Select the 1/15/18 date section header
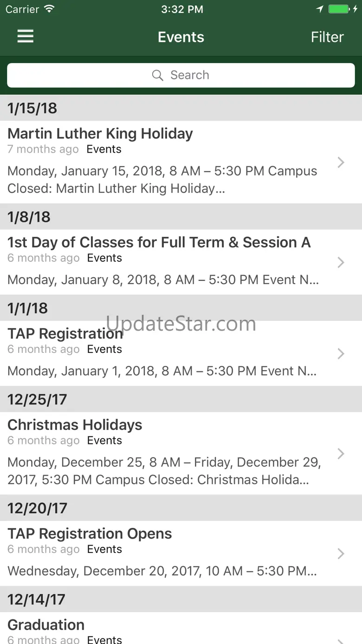The image size is (362, 644). click(181, 108)
